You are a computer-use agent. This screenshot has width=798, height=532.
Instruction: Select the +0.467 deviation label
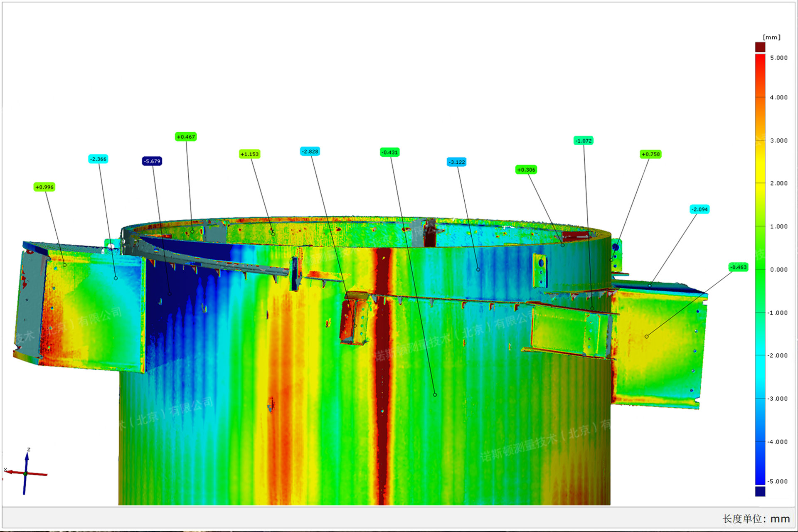click(x=186, y=137)
